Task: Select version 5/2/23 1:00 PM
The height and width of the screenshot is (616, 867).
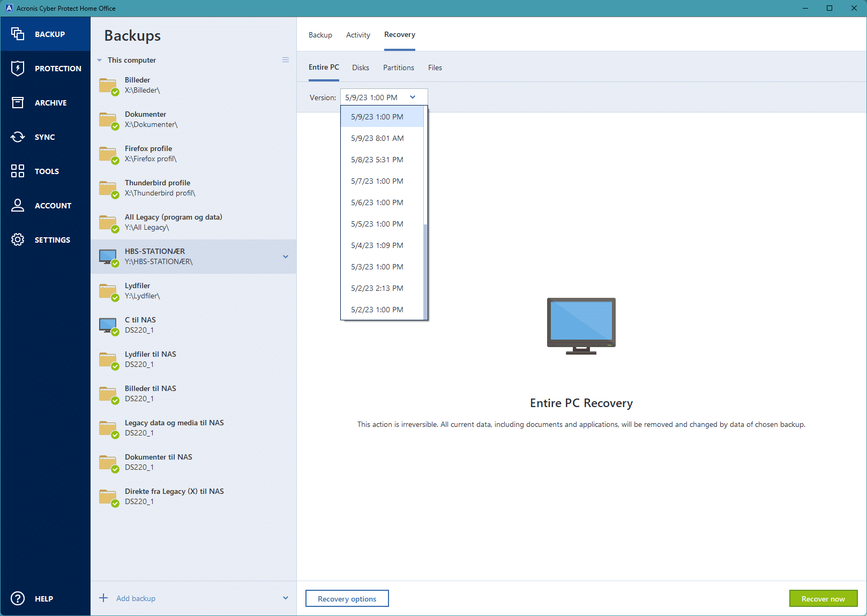Action: pos(382,309)
